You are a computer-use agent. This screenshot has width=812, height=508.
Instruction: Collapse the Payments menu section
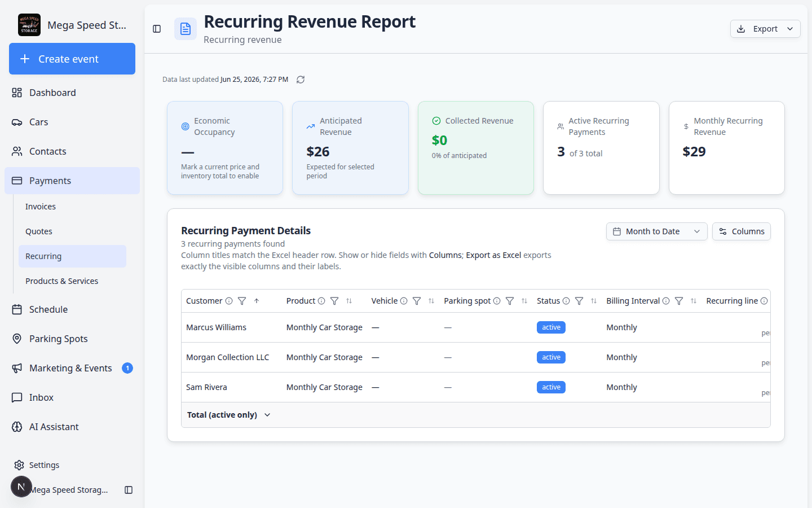[x=72, y=181]
